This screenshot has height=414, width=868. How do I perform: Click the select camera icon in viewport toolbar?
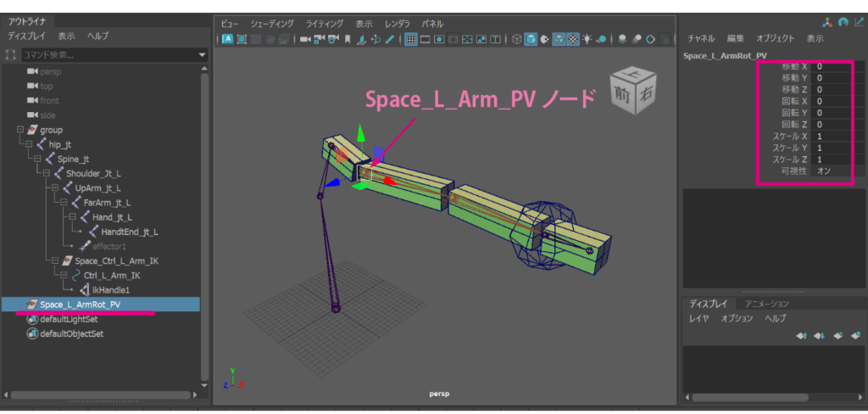[306, 39]
